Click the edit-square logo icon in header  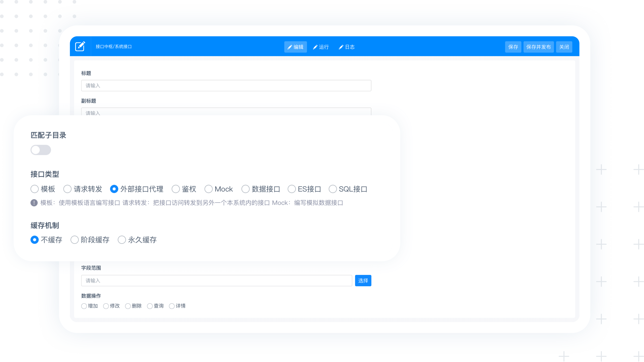pos(80,46)
